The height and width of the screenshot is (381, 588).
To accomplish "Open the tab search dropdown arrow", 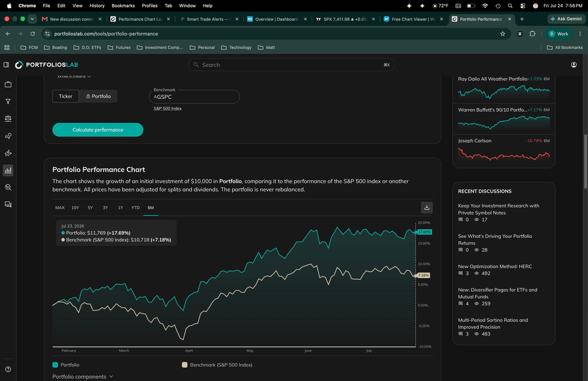I will (x=32, y=19).
